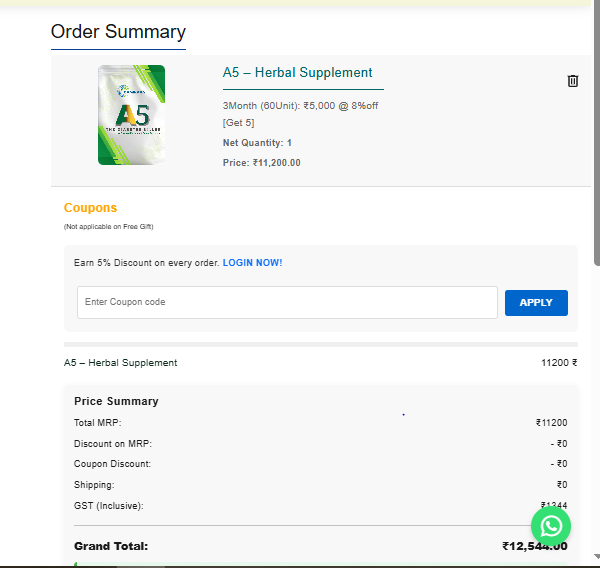Select the Order Summary heading
This screenshot has width=600, height=568.
click(118, 31)
